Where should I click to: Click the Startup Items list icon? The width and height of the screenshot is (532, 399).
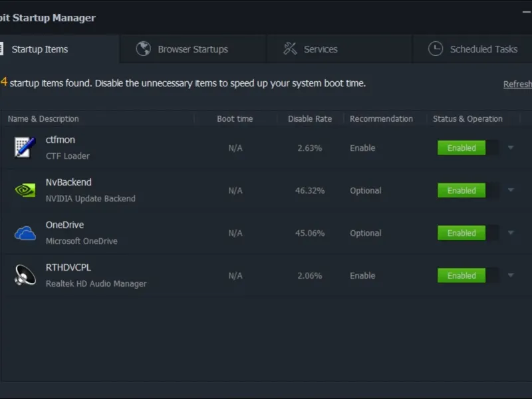click(x=2, y=49)
